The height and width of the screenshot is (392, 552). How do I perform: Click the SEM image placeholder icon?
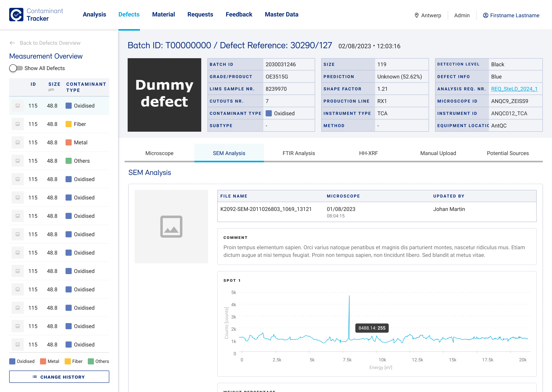point(171,226)
